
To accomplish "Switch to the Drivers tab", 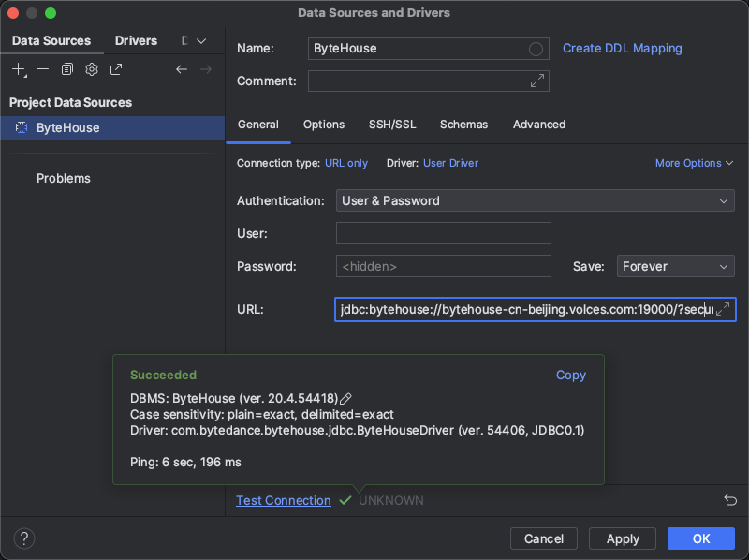I will (x=136, y=40).
